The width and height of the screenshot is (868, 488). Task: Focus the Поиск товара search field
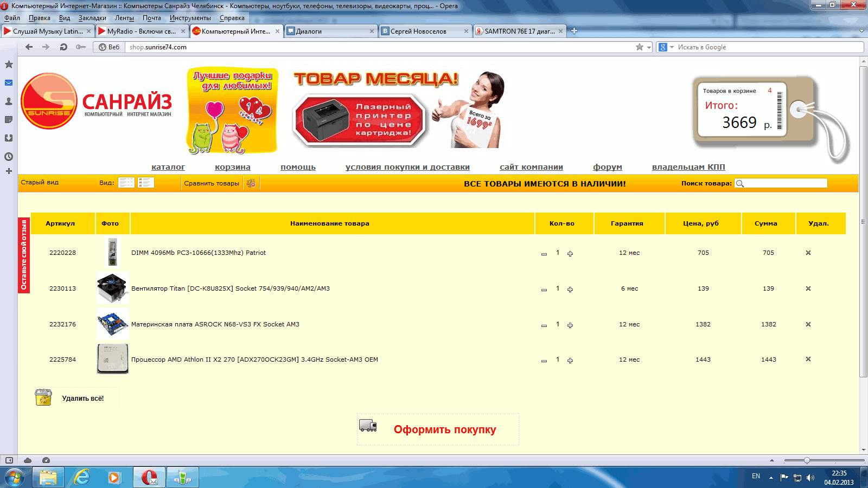pos(781,183)
